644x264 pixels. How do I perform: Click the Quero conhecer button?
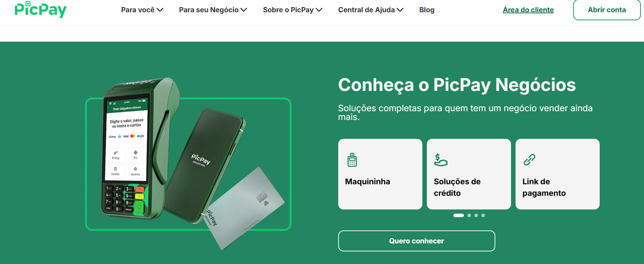coord(416,241)
